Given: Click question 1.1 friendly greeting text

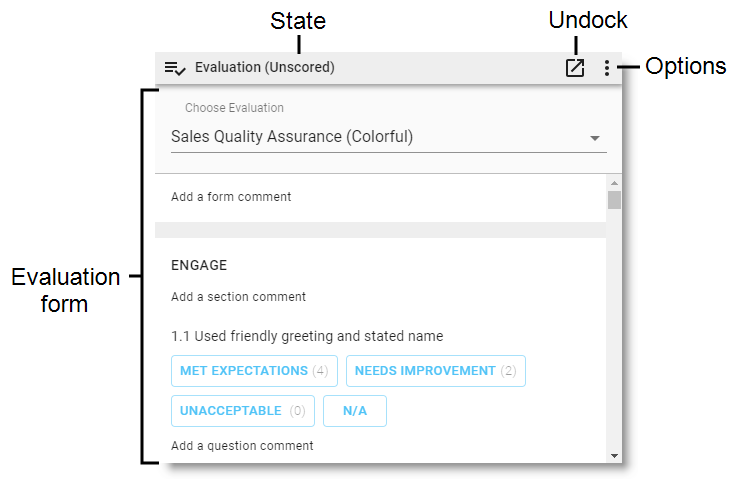Looking at the screenshot, I should tap(307, 336).
